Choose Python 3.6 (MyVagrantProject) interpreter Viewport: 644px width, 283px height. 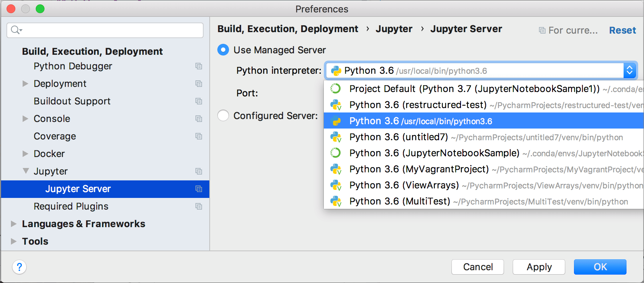point(484,169)
